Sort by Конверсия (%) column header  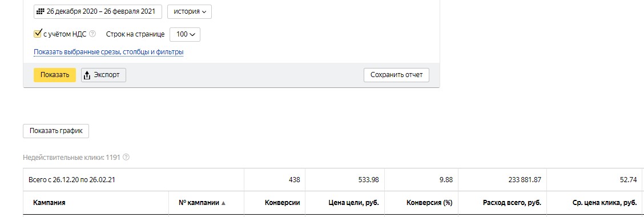[429, 203]
